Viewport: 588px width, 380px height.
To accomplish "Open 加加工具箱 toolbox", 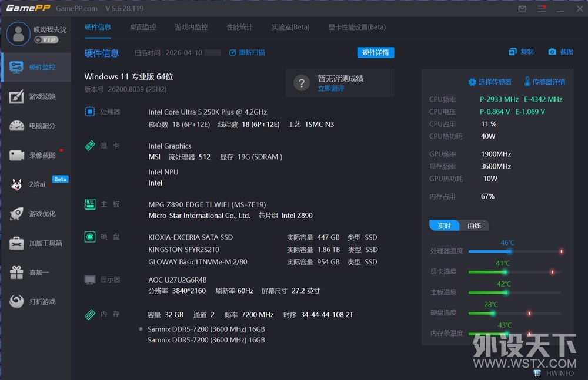I will tap(36, 243).
